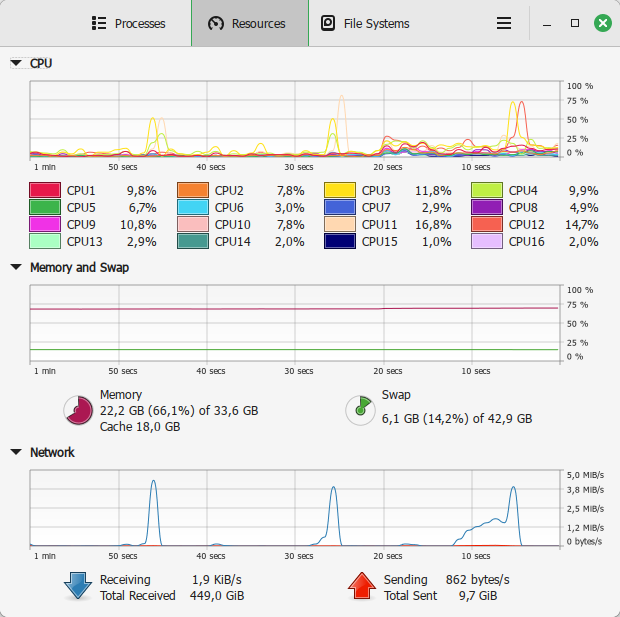Pick a new color for CPU3
Screen dimensions: 620x617
(340, 190)
